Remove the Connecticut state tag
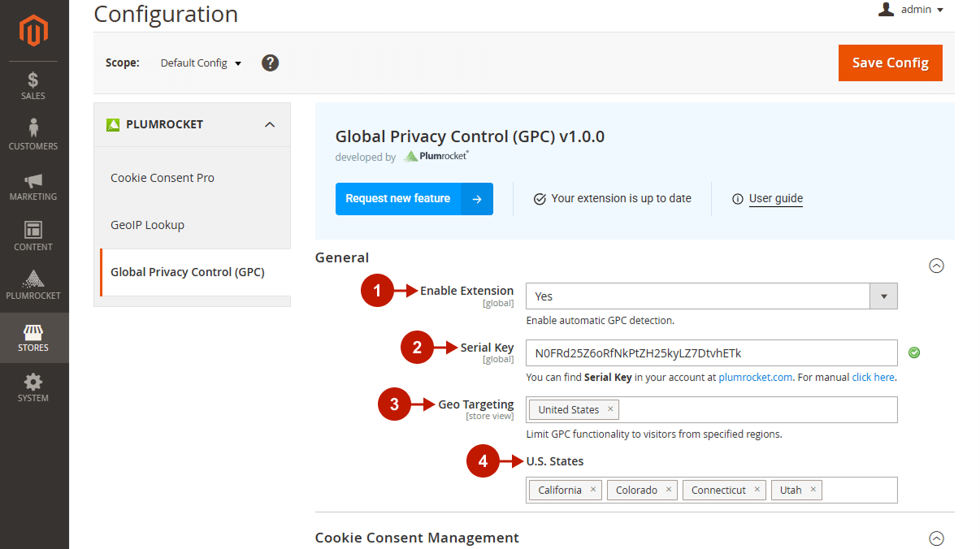Image resolution: width=980 pixels, height=549 pixels. [x=757, y=490]
